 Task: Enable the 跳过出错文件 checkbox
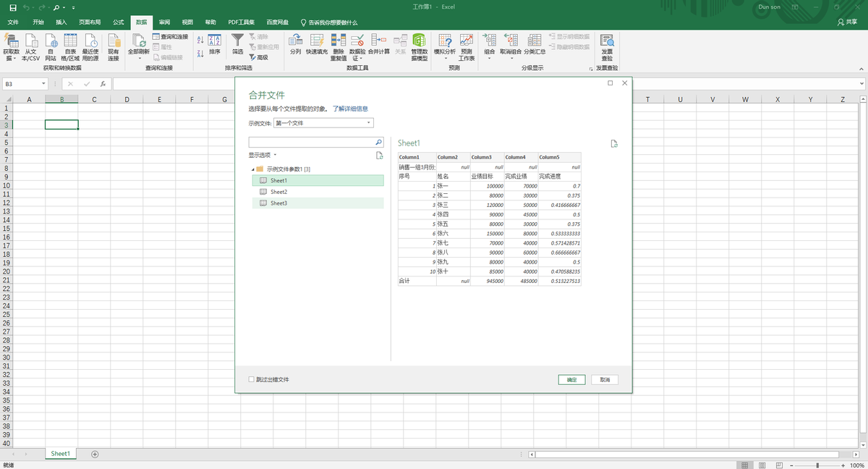(x=252, y=379)
